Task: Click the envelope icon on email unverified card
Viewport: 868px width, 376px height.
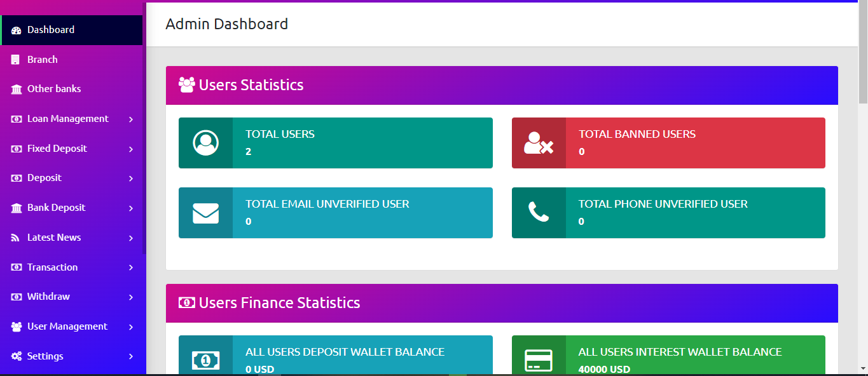Action: (x=205, y=212)
